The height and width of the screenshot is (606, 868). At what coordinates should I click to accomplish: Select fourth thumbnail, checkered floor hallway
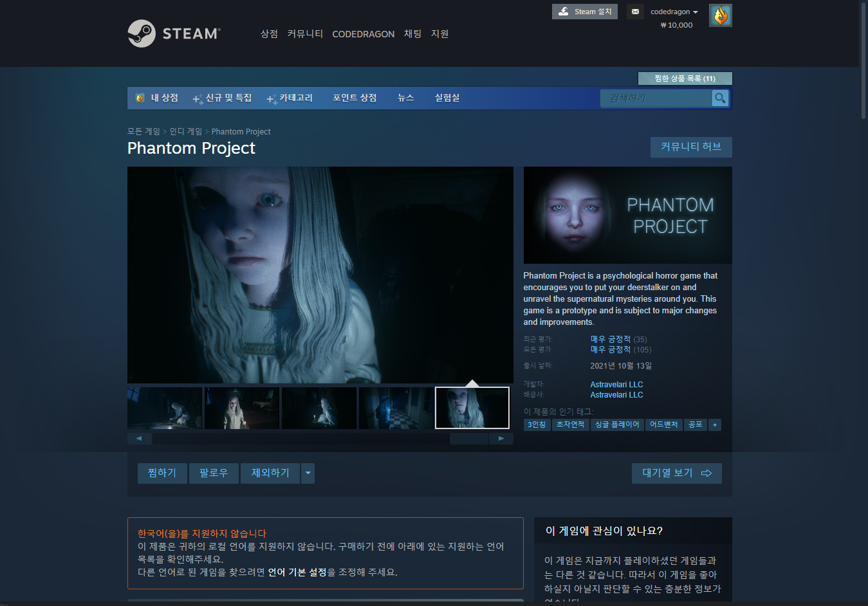click(x=396, y=408)
